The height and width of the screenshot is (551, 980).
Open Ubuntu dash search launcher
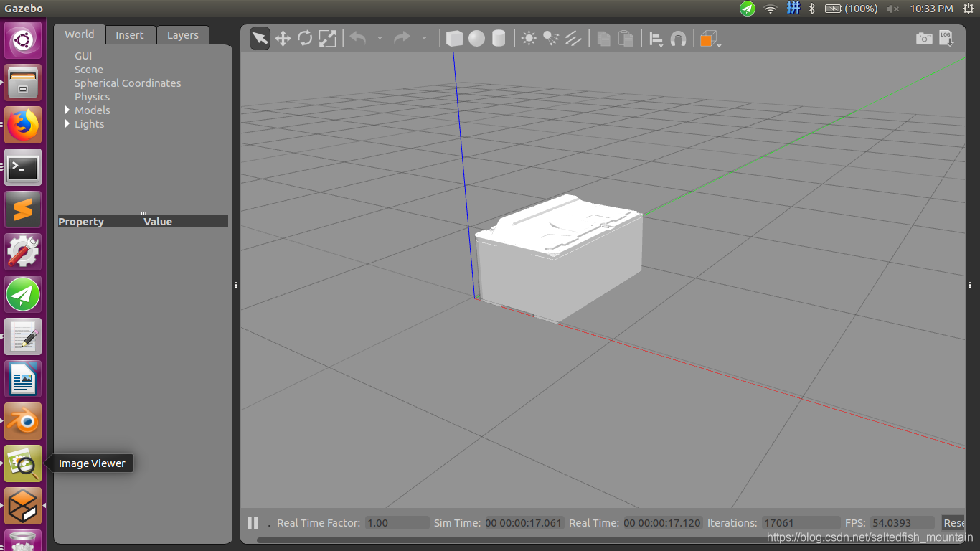(23, 40)
